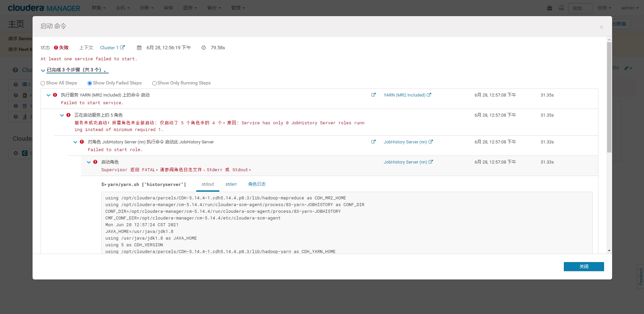This screenshot has width=644, height=314.
Task: Click hosts row status question icon
Action: [x=16, y=84]
